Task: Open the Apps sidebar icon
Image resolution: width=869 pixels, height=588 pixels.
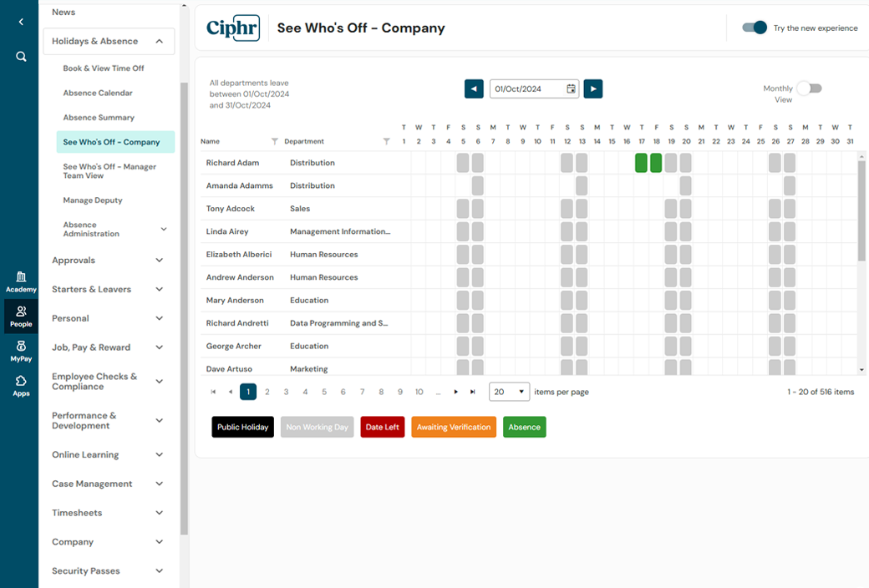Action: pos(20,383)
